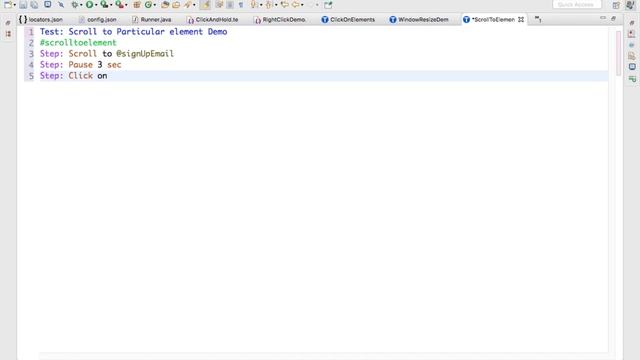Switch to config.json tab
Screen dimensions: 640x360
98,19
